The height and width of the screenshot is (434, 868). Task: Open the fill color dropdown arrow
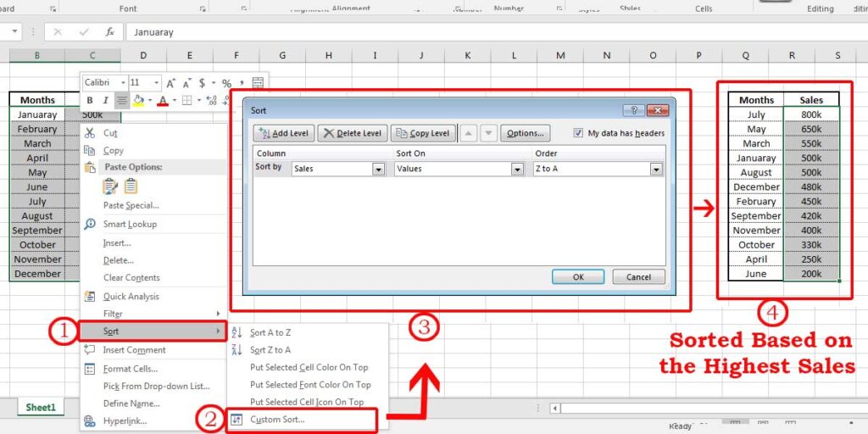(149, 101)
